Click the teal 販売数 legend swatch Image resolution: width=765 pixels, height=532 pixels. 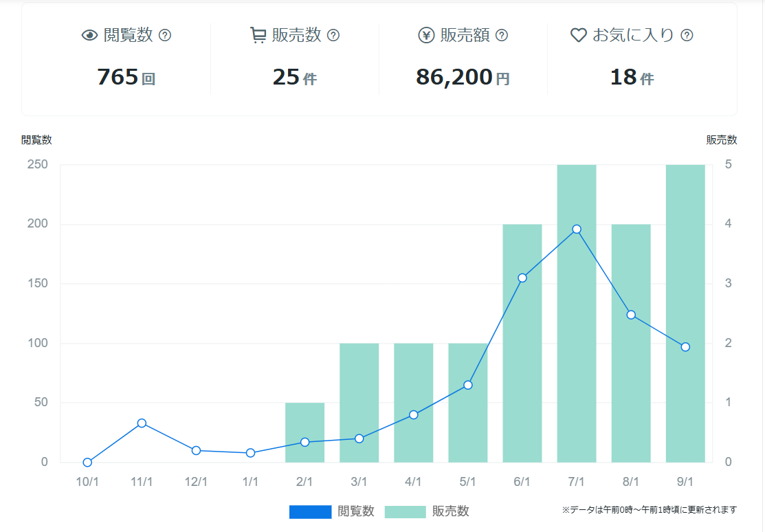pos(405,511)
